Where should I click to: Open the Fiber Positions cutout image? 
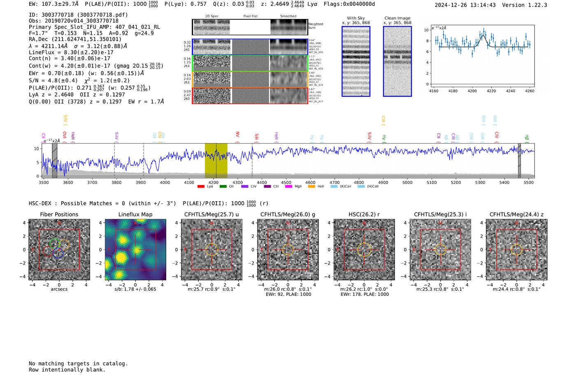coord(59,249)
